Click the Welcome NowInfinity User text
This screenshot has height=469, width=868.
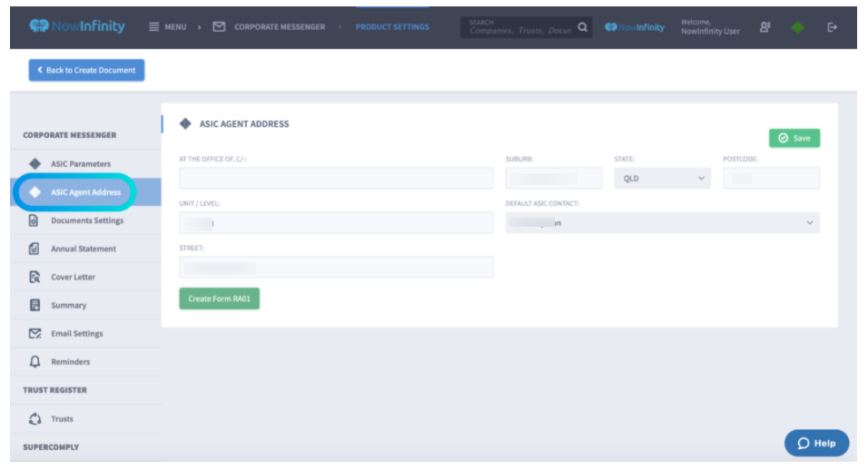click(x=710, y=26)
